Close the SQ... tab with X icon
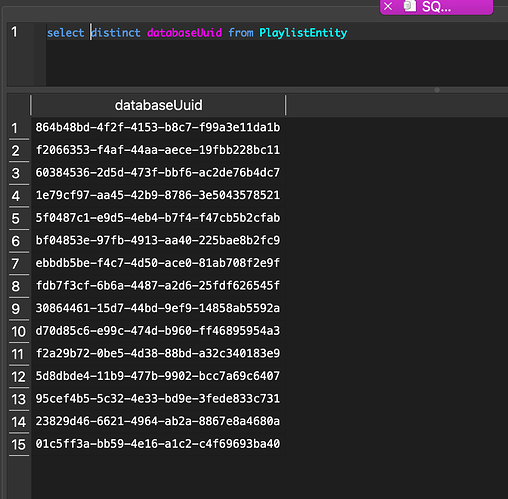Screen dimensions: 508x499 388,6
